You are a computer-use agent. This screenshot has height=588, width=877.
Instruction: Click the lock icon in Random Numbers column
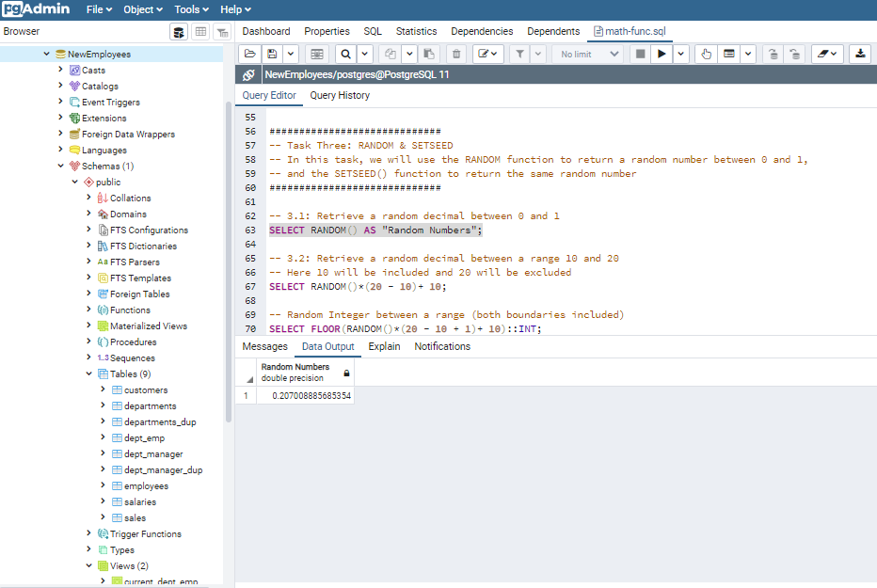pyautogui.click(x=346, y=373)
